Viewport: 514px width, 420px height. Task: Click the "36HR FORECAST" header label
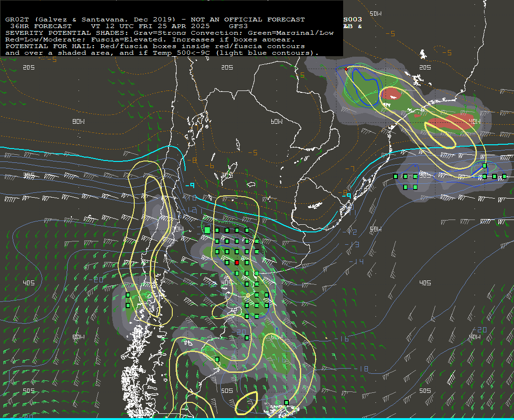pyautogui.click(x=41, y=26)
